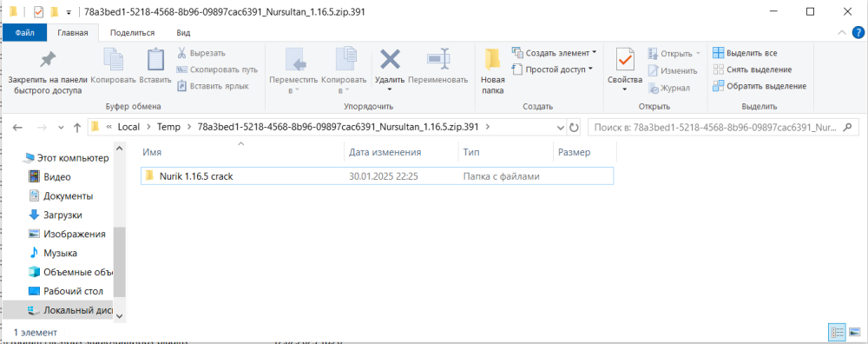Select Вырезать scissors command
This screenshot has height=344, width=868.
(201, 53)
